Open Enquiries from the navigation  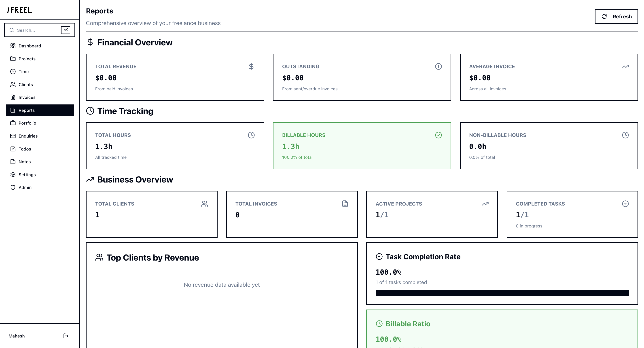tap(28, 136)
